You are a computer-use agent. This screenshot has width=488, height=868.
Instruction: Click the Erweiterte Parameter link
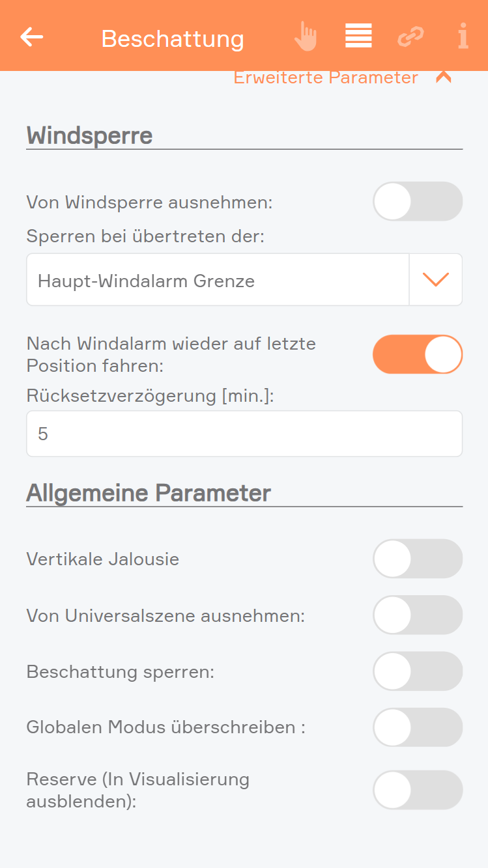click(326, 77)
